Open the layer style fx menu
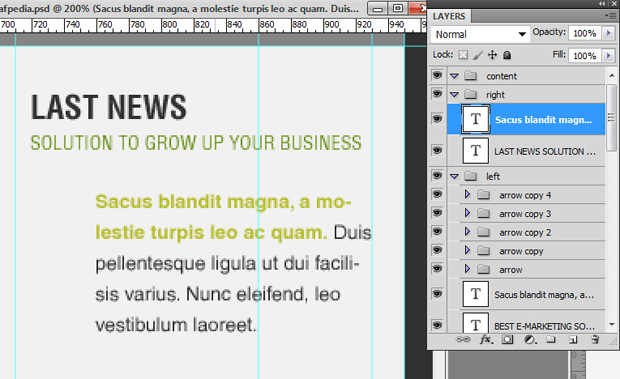 tap(486, 339)
